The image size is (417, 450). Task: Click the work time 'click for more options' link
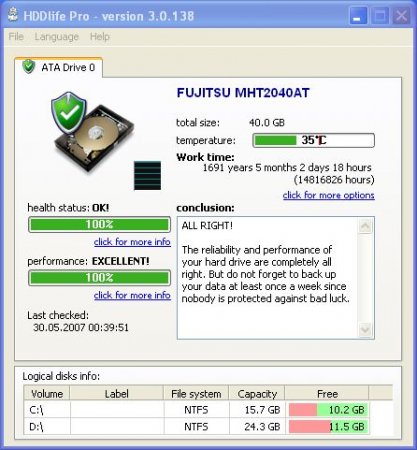point(329,195)
